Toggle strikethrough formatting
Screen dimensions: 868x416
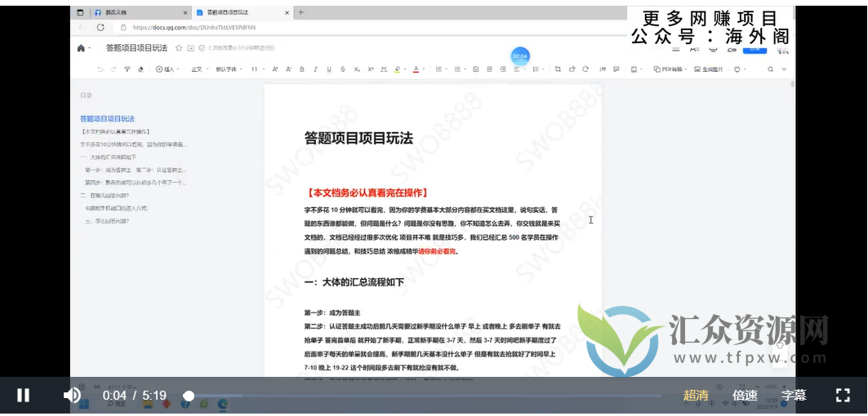343,69
